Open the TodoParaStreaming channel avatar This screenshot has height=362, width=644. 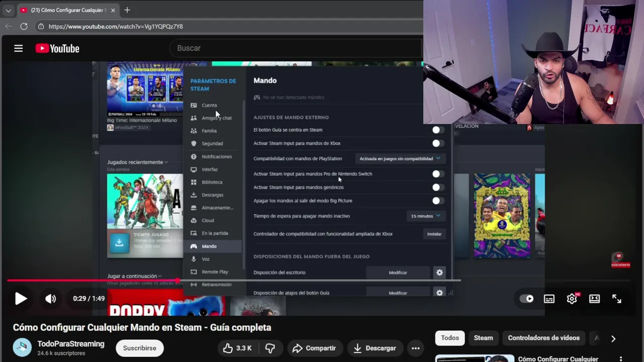click(x=22, y=348)
